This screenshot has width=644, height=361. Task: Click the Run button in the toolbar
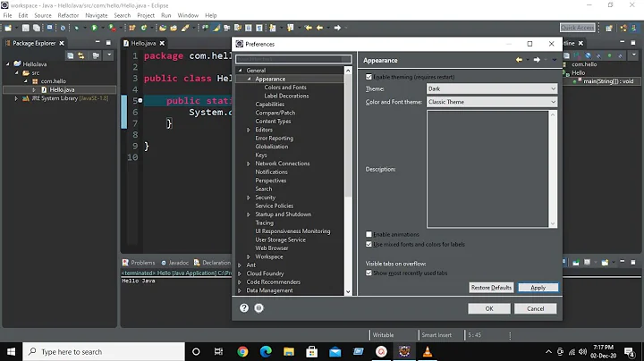[95, 28]
